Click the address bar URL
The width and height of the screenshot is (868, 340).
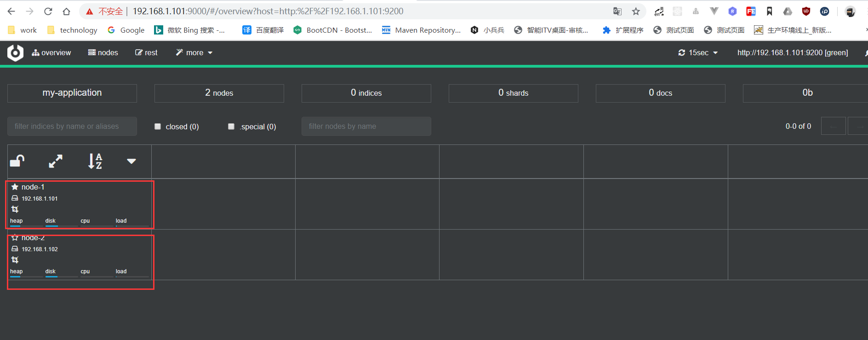(268, 12)
